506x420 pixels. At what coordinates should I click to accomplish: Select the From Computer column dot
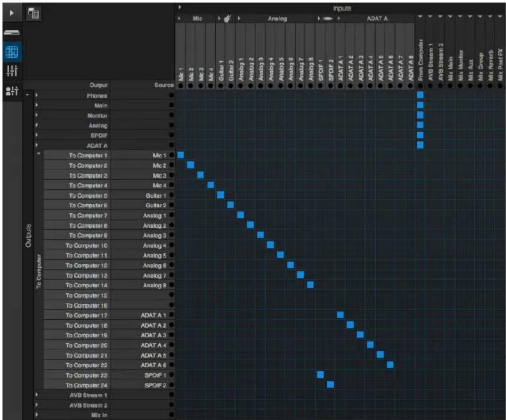pyautogui.click(x=420, y=86)
